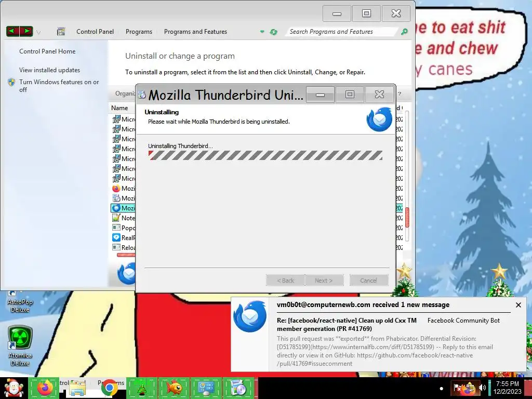Focus the Search Programs and Features field
This screenshot has height=399, width=532.
click(341, 32)
